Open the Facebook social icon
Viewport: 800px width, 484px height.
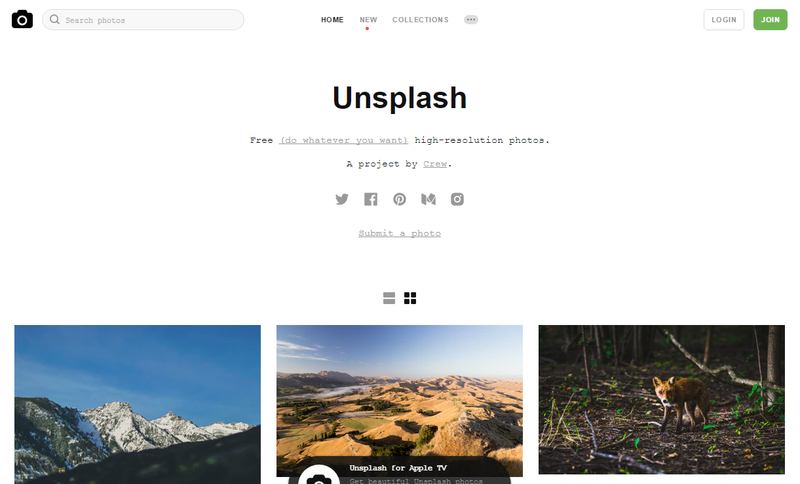pyautogui.click(x=370, y=199)
